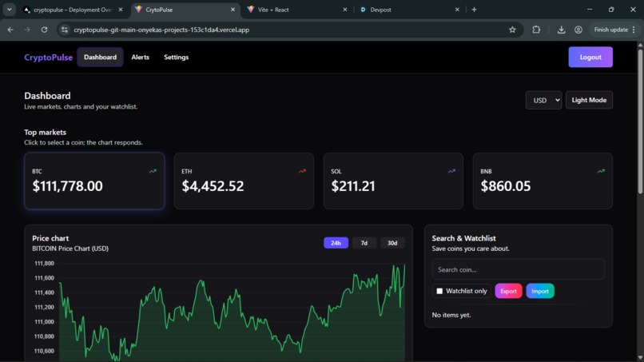
Task: Import a watchlist
Action: 540,291
